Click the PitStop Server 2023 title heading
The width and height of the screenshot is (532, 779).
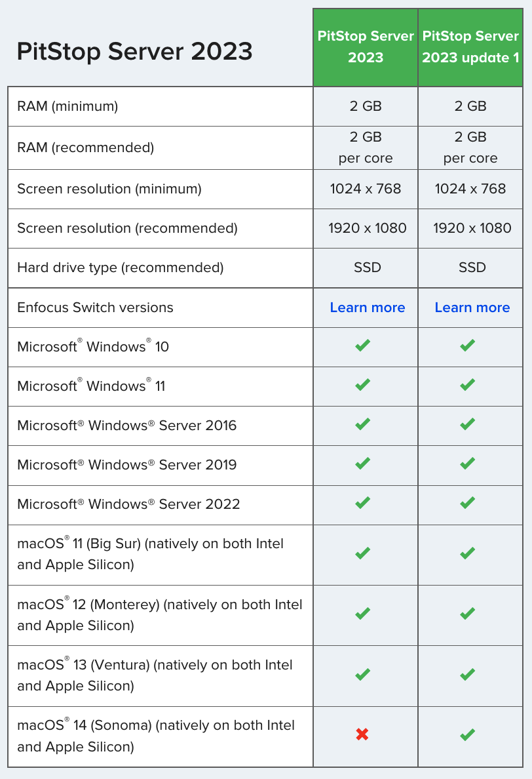coord(134,51)
